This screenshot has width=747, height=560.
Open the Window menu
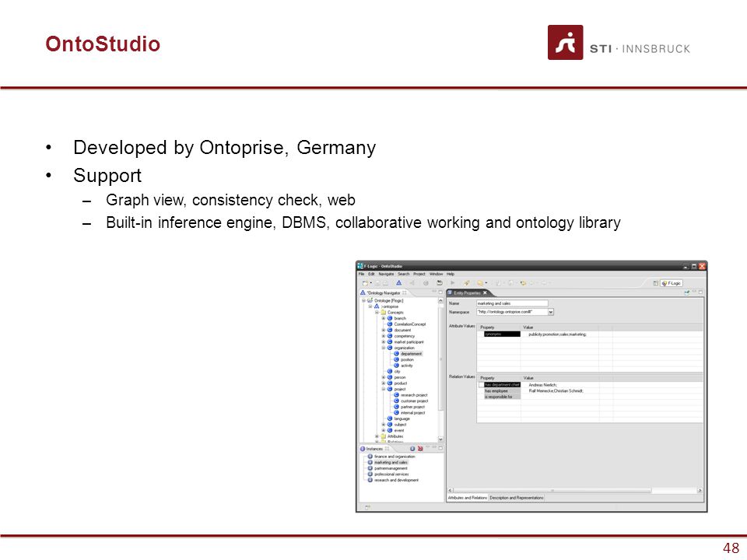point(436,274)
